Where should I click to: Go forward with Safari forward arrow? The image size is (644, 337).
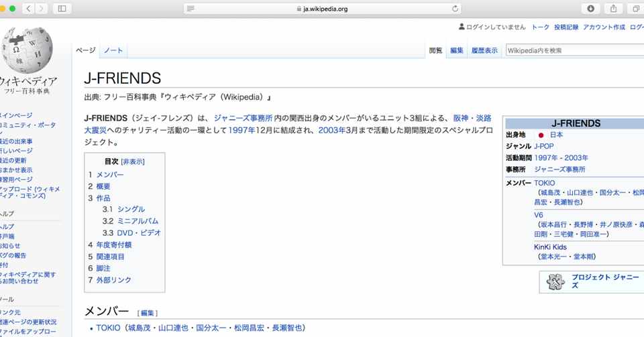pos(42,9)
